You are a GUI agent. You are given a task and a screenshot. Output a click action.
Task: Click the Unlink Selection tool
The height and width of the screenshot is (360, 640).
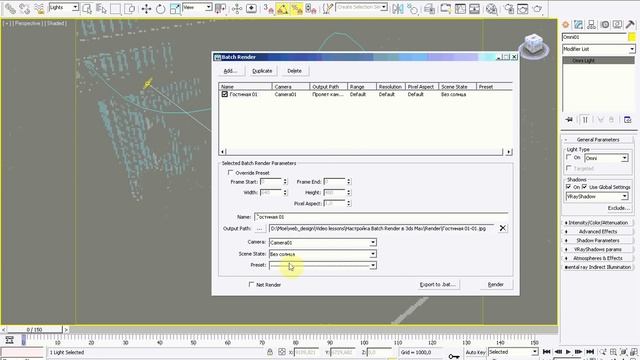coord(24,9)
